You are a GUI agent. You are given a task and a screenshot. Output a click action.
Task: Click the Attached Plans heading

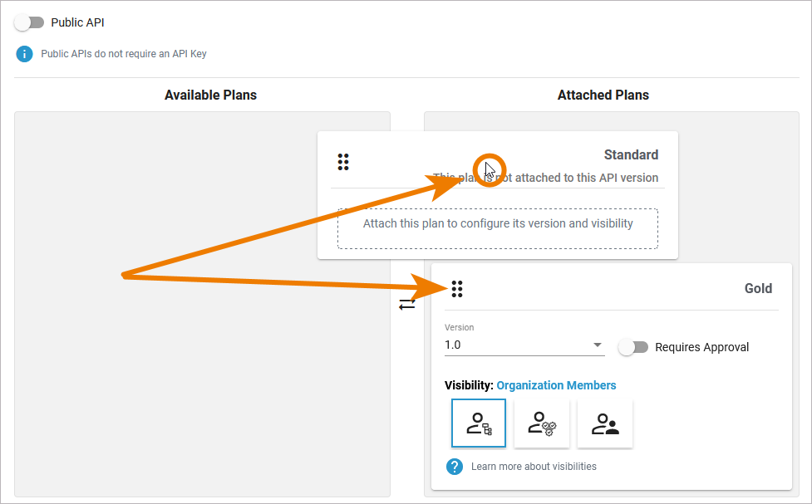(603, 95)
